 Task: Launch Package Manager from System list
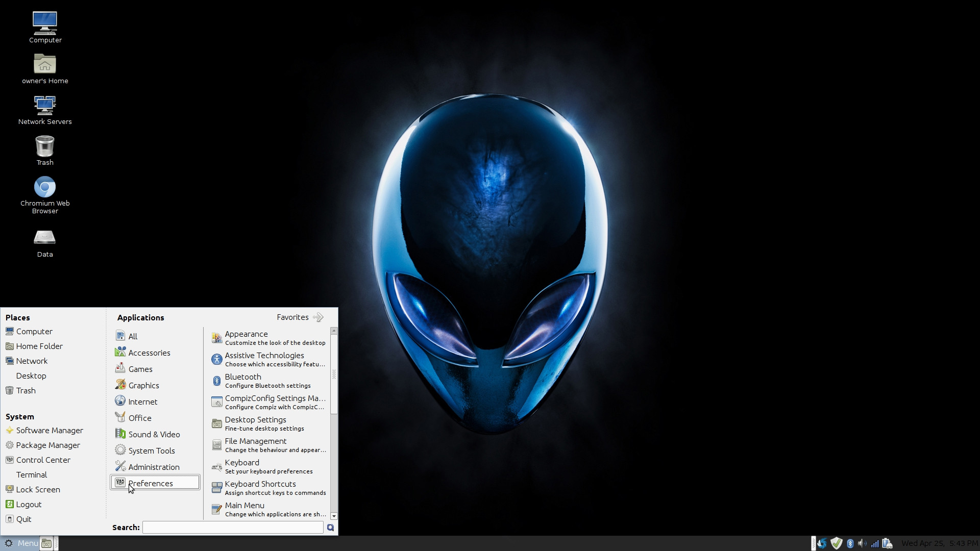[x=43, y=445]
